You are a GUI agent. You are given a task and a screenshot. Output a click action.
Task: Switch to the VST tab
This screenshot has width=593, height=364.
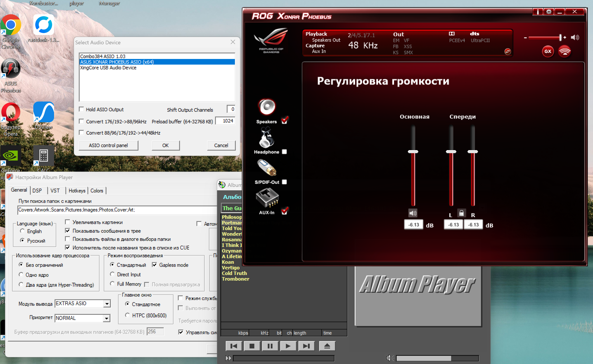55,191
